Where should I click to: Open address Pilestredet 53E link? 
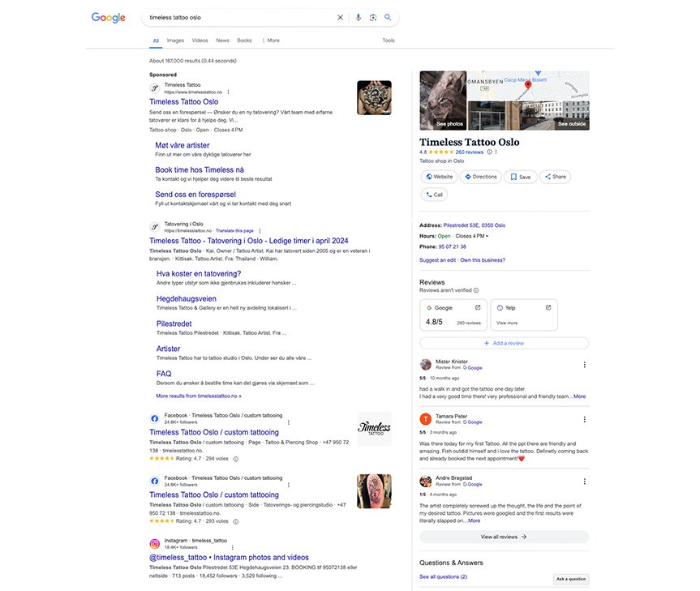click(x=475, y=225)
